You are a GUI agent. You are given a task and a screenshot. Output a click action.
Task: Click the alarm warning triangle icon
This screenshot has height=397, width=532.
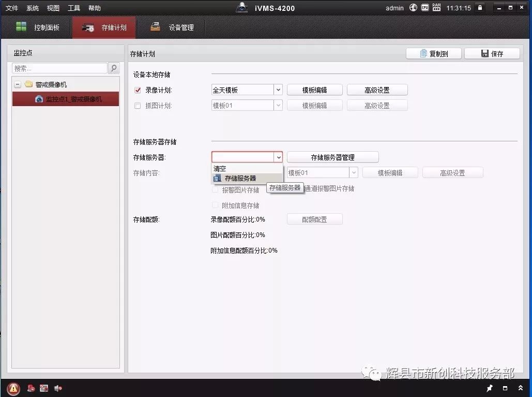[13, 388]
